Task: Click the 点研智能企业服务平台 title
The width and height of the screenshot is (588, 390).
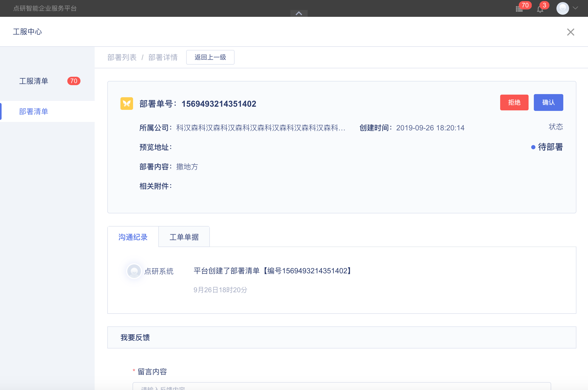Action: 45,8
